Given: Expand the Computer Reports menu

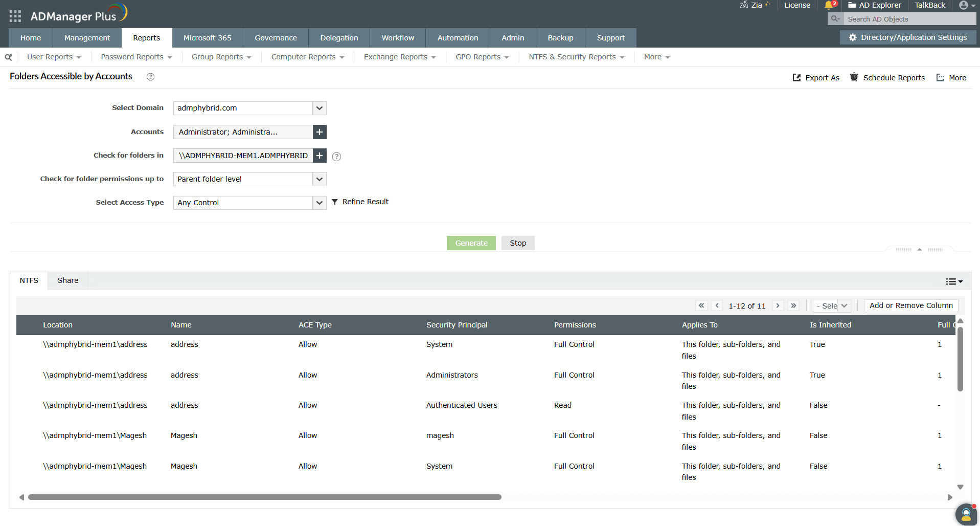Looking at the screenshot, I should (x=308, y=57).
